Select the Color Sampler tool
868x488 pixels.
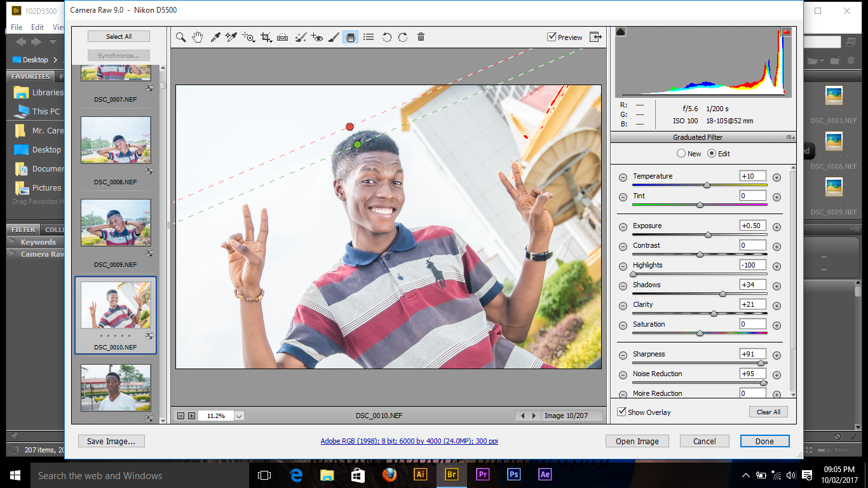click(231, 37)
